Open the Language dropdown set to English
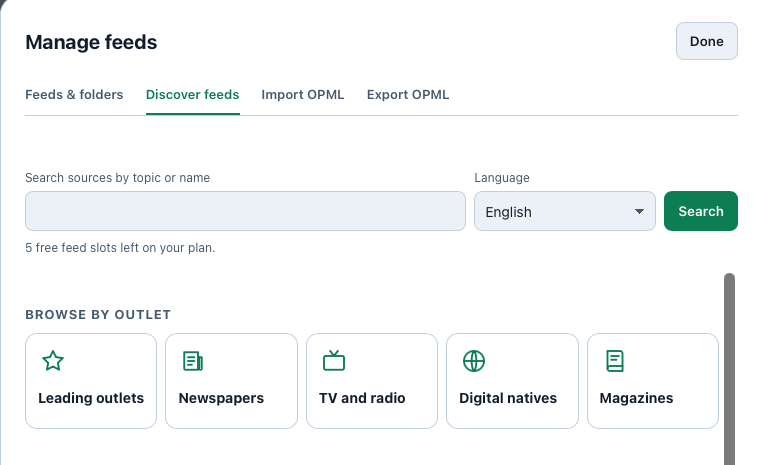761x465 pixels. point(565,211)
